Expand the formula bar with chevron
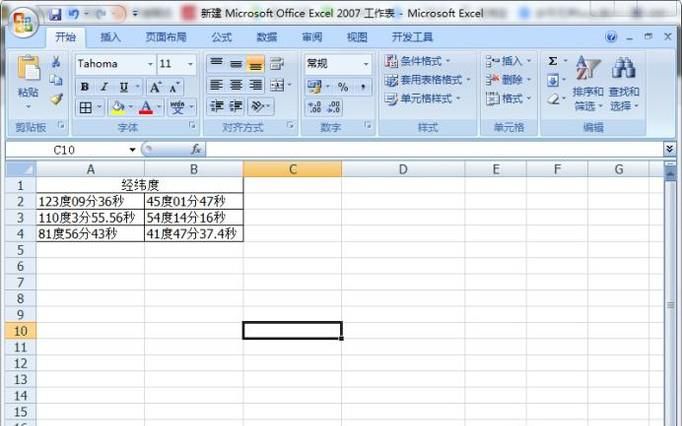This screenshot has width=682, height=426. click(x=669, y=149)
